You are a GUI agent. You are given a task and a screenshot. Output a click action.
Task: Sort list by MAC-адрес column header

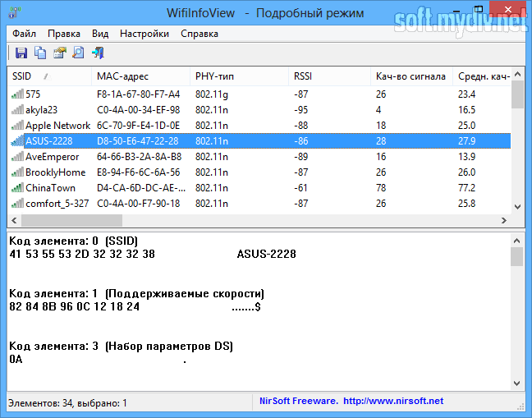click(x=141, y=76)
